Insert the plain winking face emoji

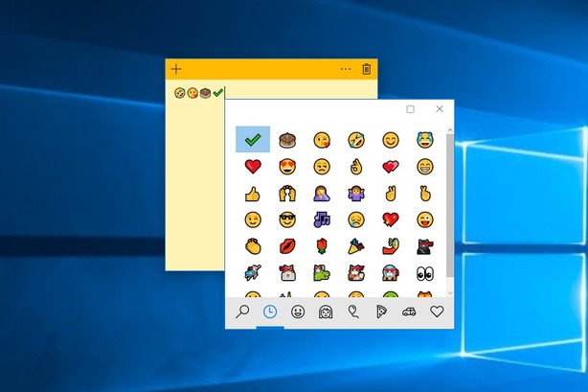point(253,219)
